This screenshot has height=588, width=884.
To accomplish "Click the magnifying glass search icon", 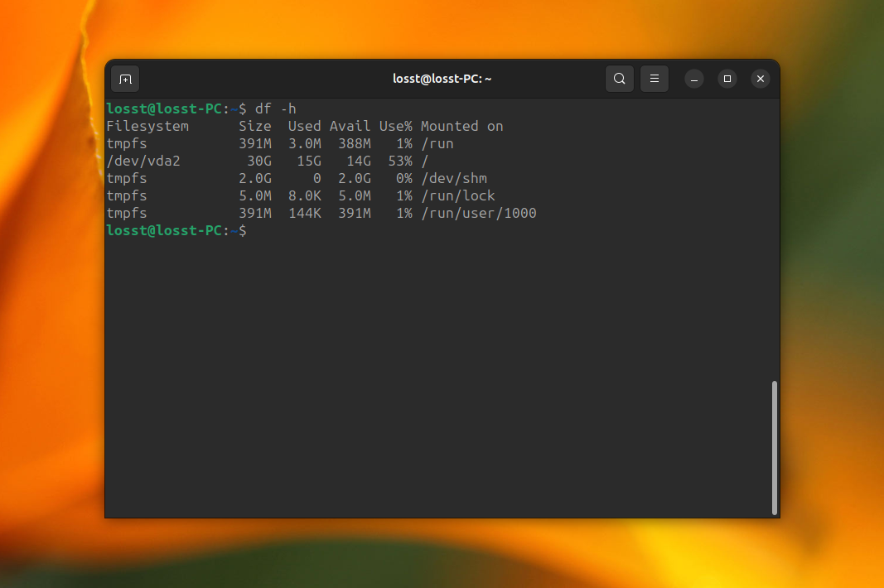I will point(619,78).
